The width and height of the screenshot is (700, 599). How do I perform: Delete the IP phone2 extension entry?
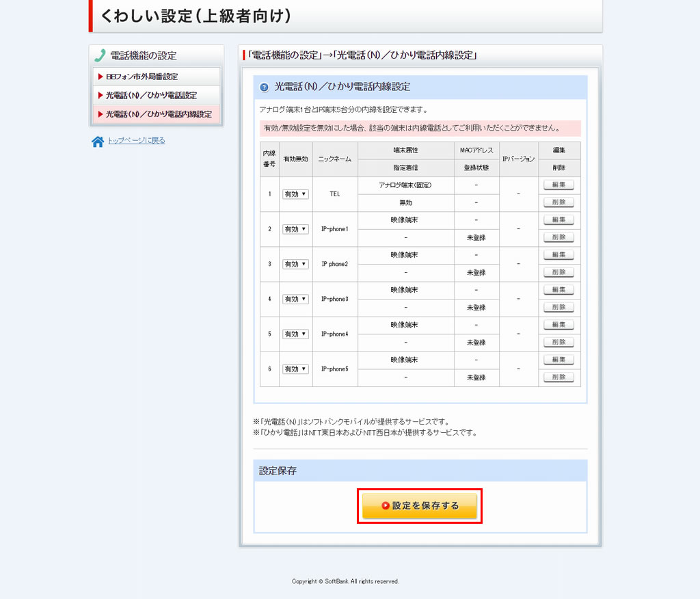point(558,272)
